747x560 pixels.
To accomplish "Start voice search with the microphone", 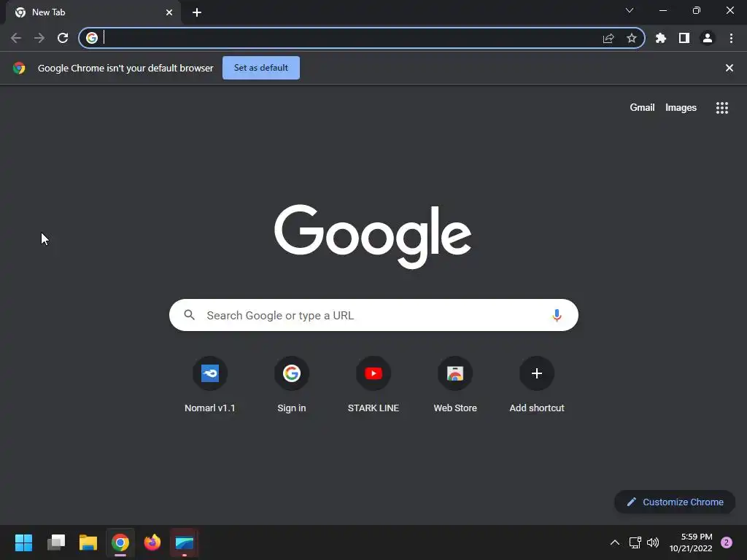I will point(557,315).
